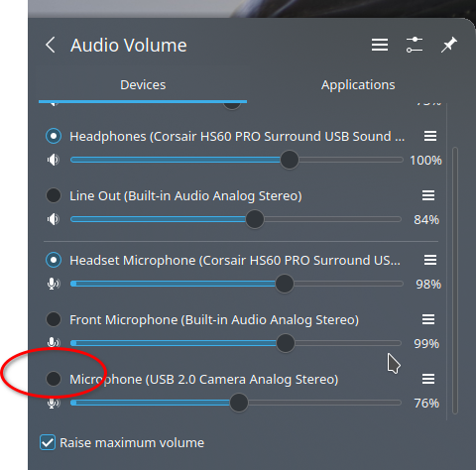Mute the Front Microphone mic icon
Image resolution: width=476 pixels, height=470 pixels.
point(53,342)
